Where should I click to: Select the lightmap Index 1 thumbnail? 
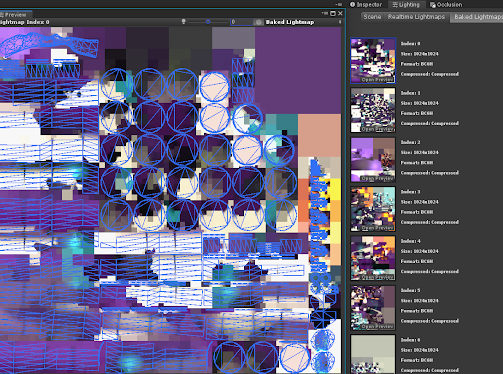point(373,110)
